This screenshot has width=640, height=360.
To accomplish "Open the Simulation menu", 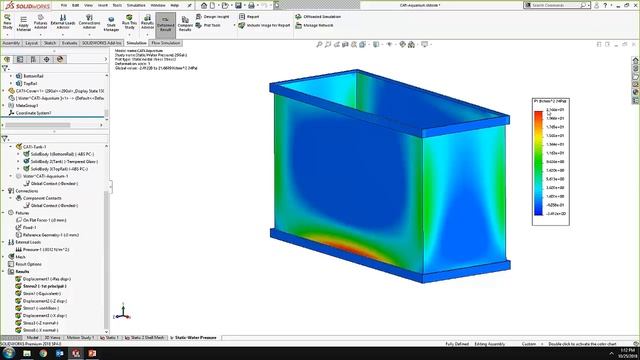I will 136,5.
